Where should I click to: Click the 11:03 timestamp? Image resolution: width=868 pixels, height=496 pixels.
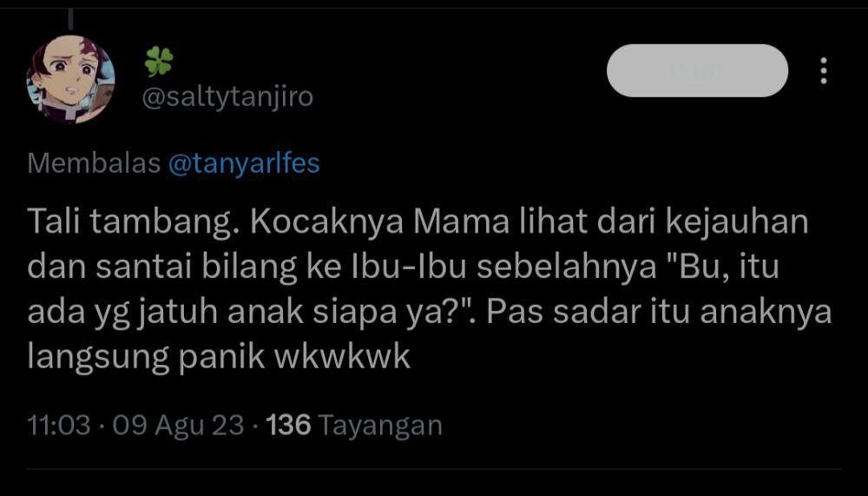pos(59,426)
